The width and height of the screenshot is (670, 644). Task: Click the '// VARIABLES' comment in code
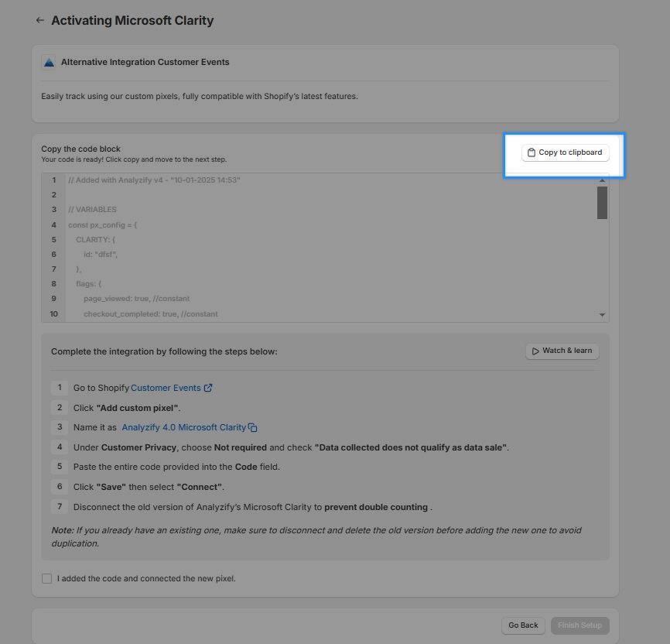[x=92, y=210]
